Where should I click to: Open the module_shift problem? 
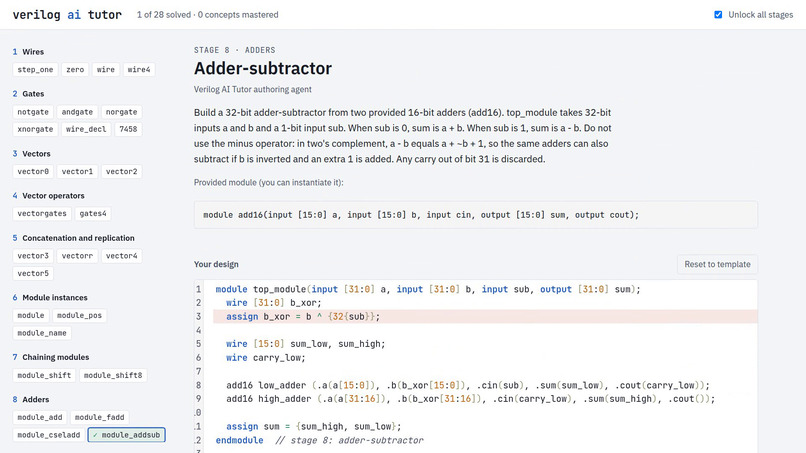44,375
